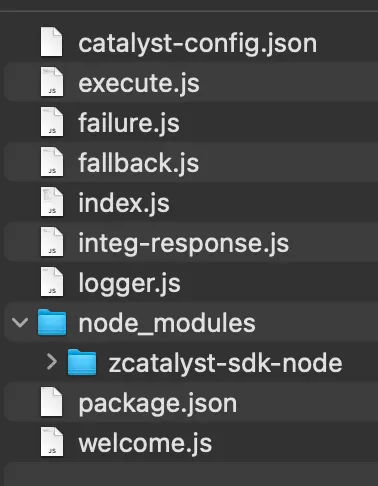Click the logger.js file icon
The width and height of the screenshot is (378, 486).
pyautogui.click(x=52, y=282)
